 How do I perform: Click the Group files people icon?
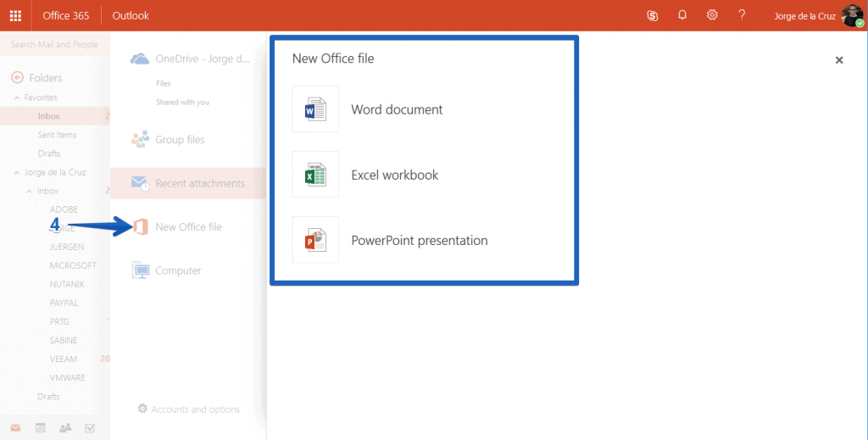(140, 139)
